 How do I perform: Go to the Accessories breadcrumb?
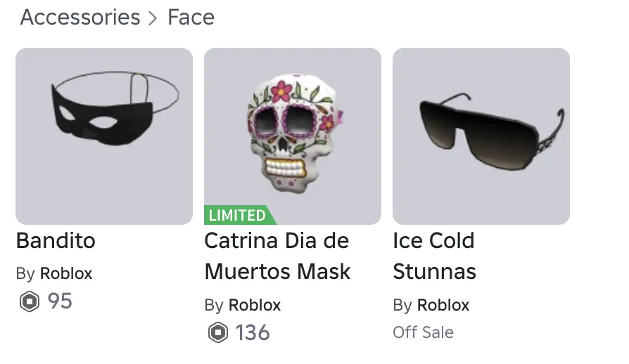click(x=80, y=18)
